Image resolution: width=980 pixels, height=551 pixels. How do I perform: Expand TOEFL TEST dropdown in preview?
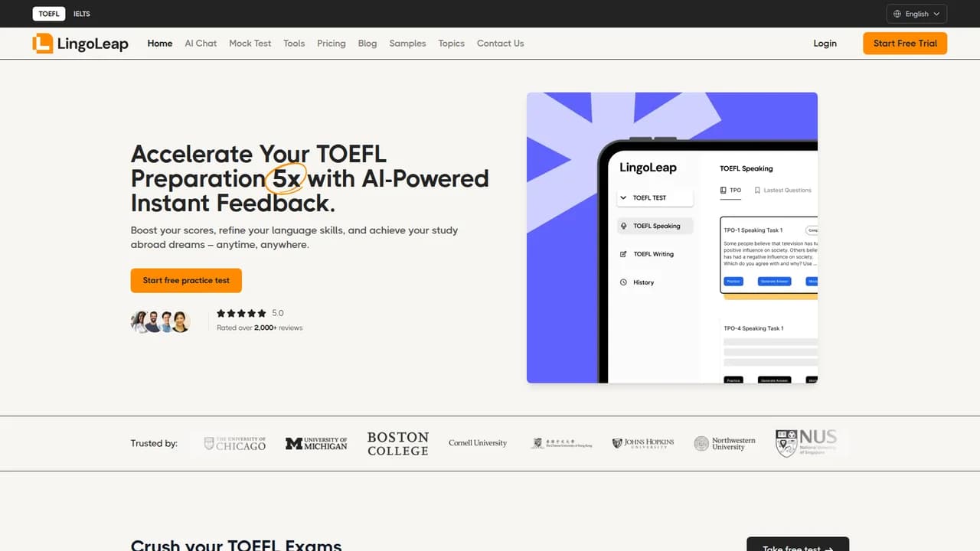pyautogui.click(x=655, y=198)
